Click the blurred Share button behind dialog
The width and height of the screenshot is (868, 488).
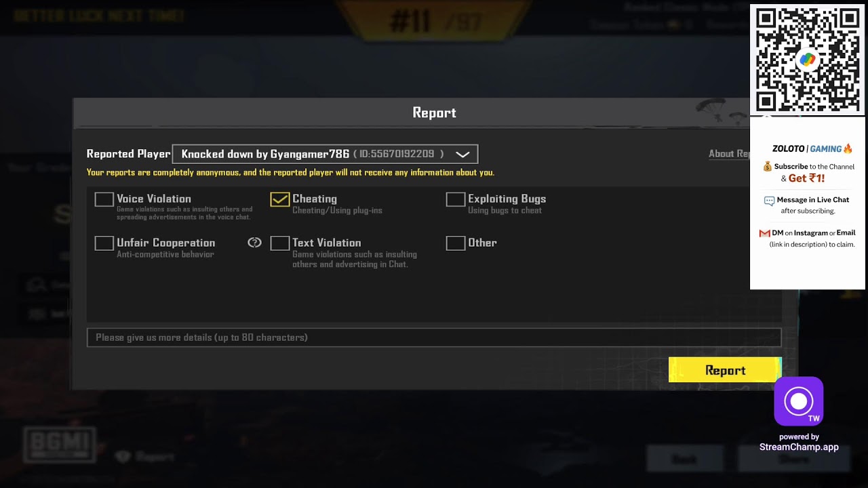tap(793, 459)
